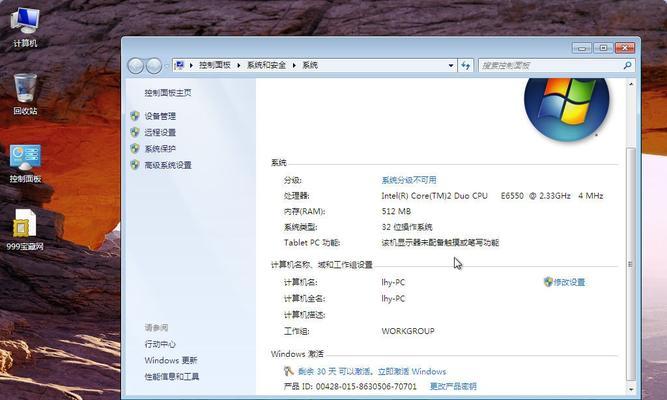
Task: Close the System window
Action: pos(625,48)
